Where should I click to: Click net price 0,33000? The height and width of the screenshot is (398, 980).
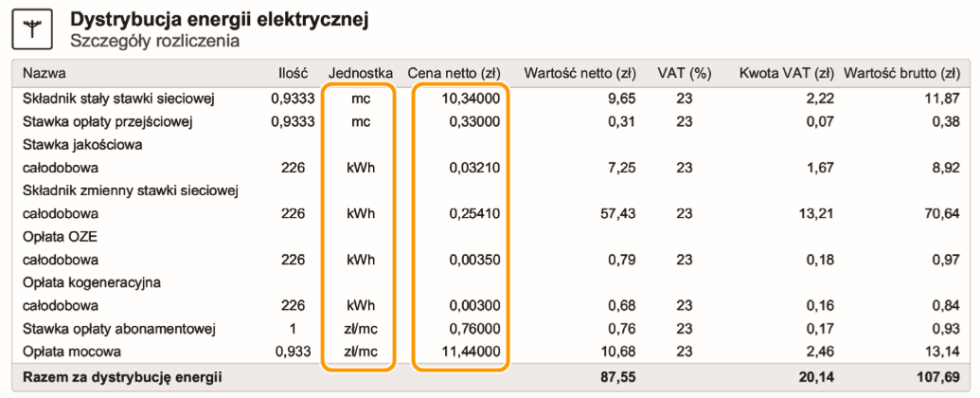coord(474,122)
